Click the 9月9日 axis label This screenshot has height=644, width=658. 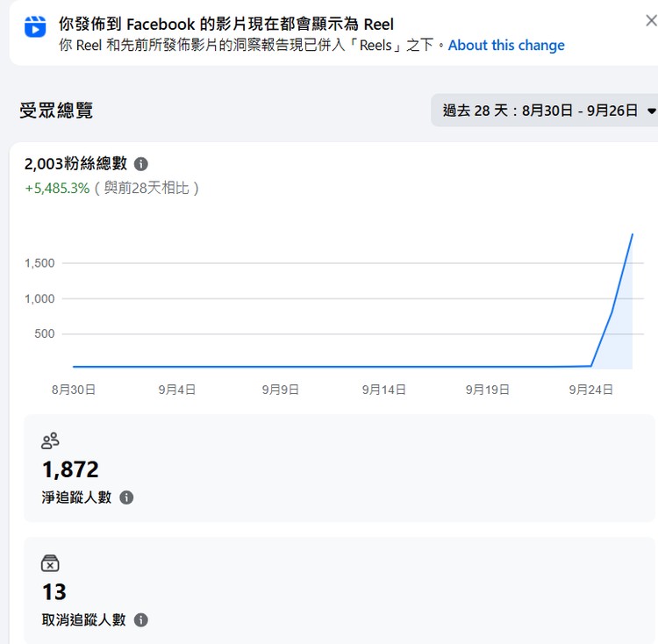click(281, 390)
